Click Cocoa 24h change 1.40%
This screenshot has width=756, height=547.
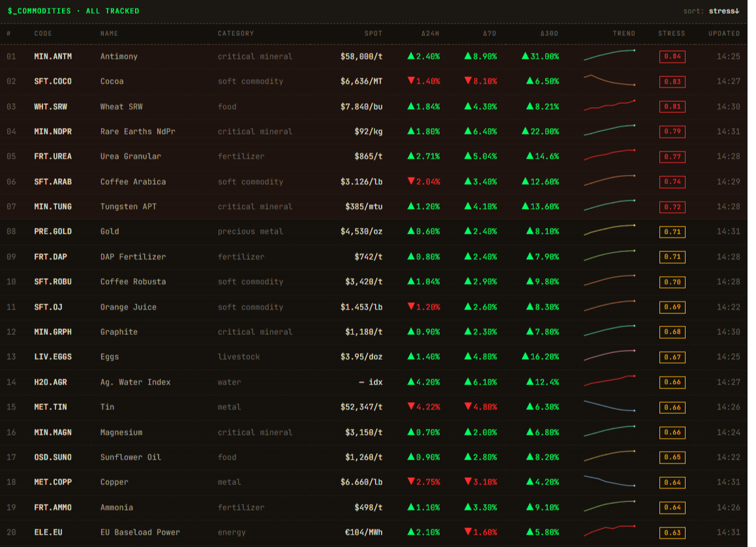pos(424,81)
